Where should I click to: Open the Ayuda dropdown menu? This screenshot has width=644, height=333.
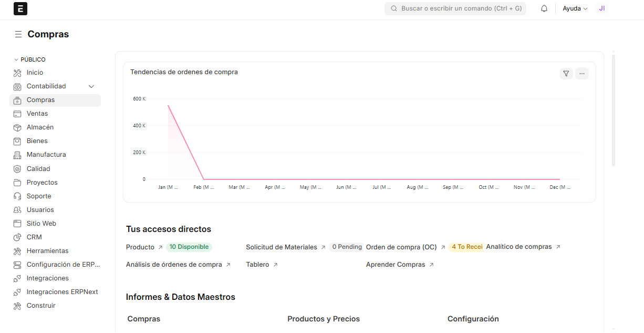click(575, 8)
